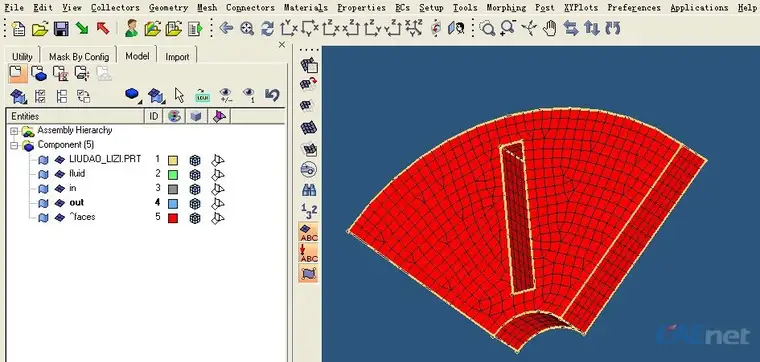760x362 pixels.
Task: Click the Fit model to window icon
Action: [247, 29]
